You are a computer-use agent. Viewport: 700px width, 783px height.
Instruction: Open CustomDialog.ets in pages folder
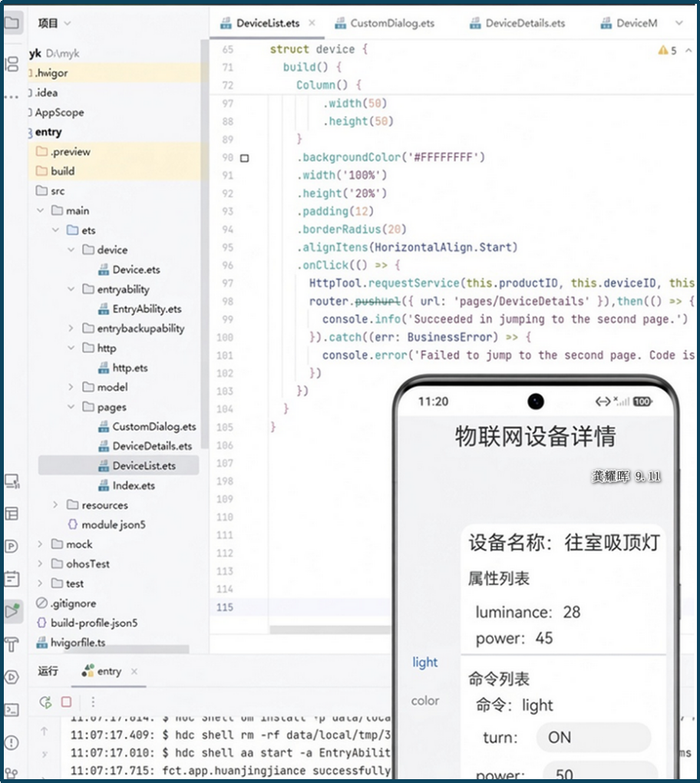pos(147,427)
